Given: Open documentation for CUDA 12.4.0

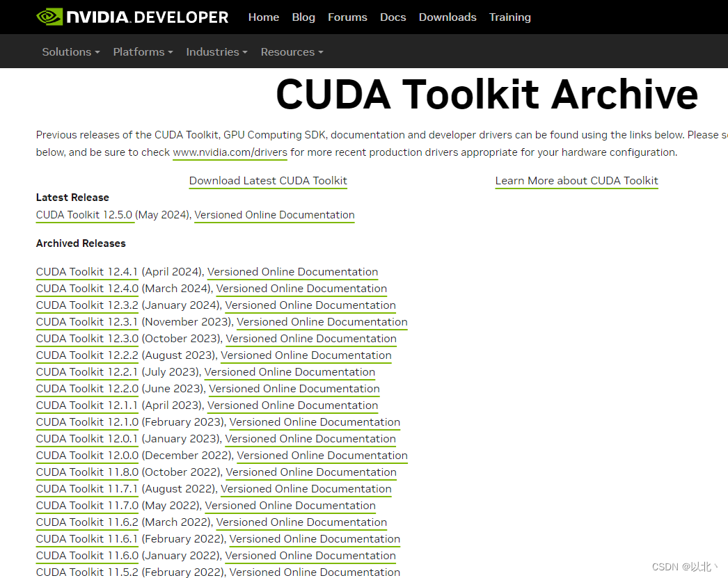Looking at the screenshot, I should (x=301, y=289).
